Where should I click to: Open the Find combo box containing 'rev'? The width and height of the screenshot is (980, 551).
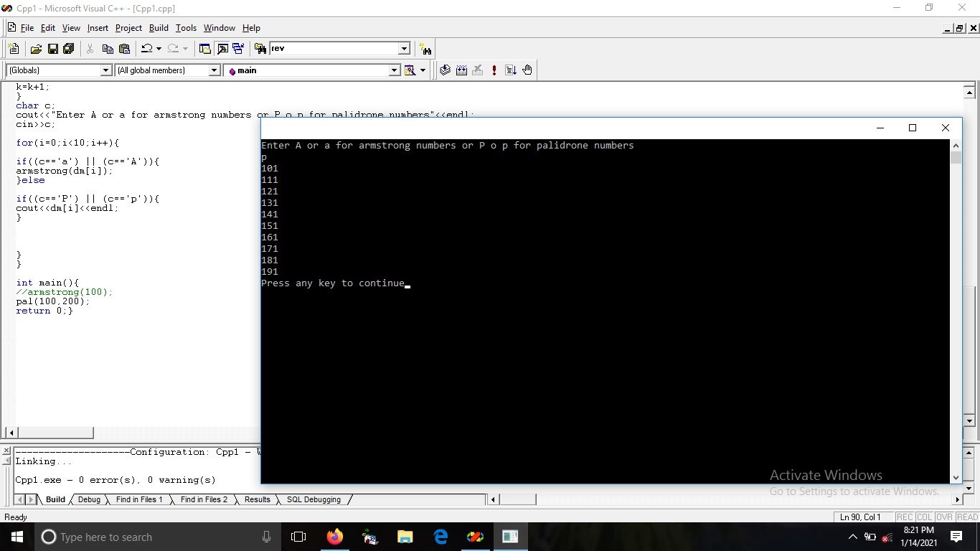[340, 49]
